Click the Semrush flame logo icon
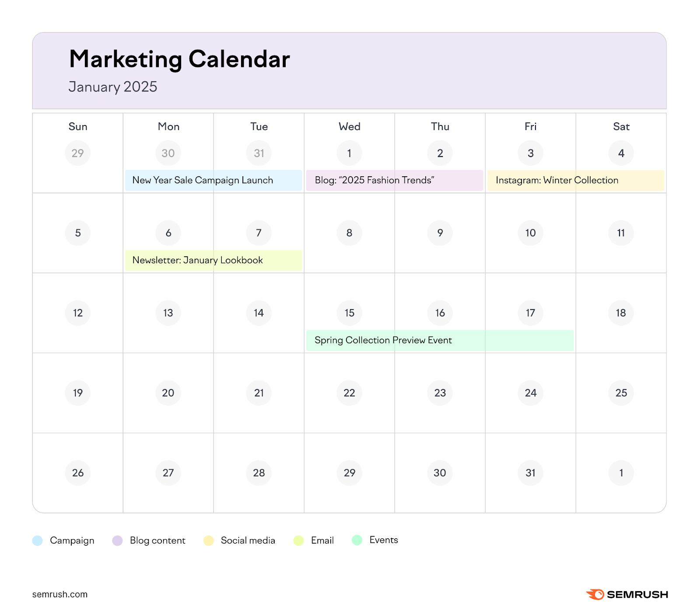 click(595, 594)
